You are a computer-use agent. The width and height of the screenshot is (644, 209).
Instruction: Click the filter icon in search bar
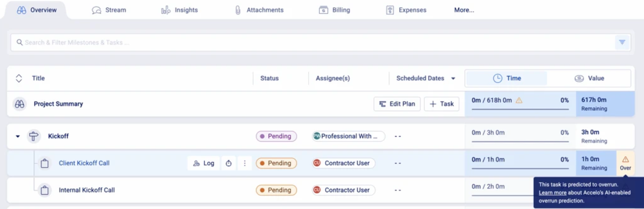click(622, 42)
